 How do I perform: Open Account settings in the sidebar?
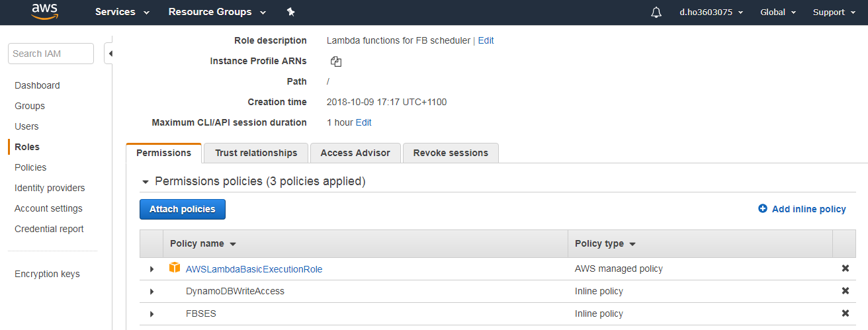point(48,208)
